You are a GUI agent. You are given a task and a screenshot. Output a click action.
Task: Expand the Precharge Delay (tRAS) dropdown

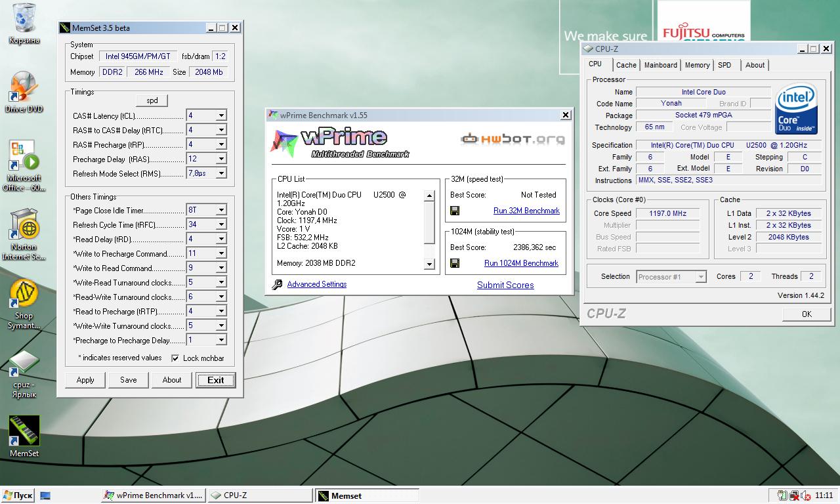pos(221,159)
